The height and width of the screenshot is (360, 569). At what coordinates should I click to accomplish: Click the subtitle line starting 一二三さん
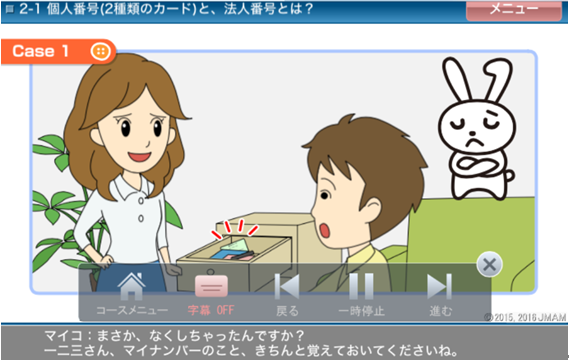[250, 351]
